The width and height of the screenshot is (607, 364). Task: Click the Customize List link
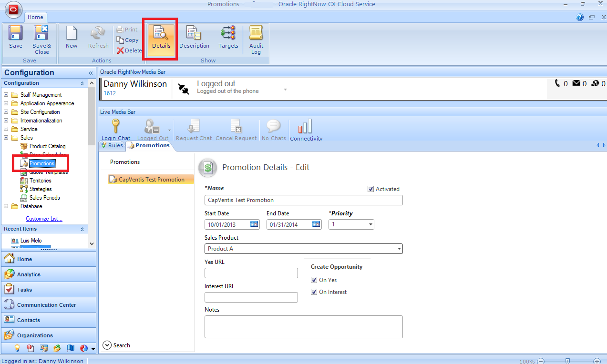pos(44,219)
